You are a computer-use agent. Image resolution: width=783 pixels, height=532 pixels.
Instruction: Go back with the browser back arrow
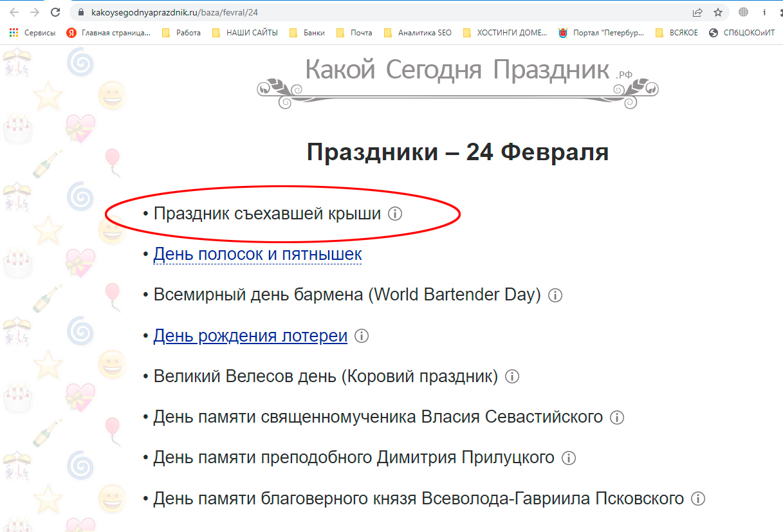[x=14, y=12]
